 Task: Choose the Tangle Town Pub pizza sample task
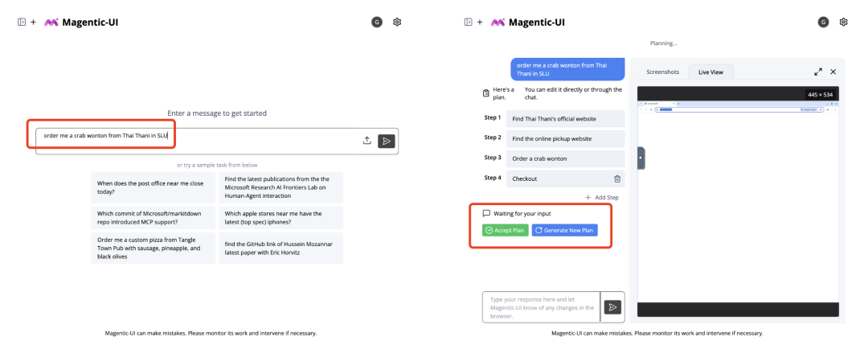coord(154,248)
